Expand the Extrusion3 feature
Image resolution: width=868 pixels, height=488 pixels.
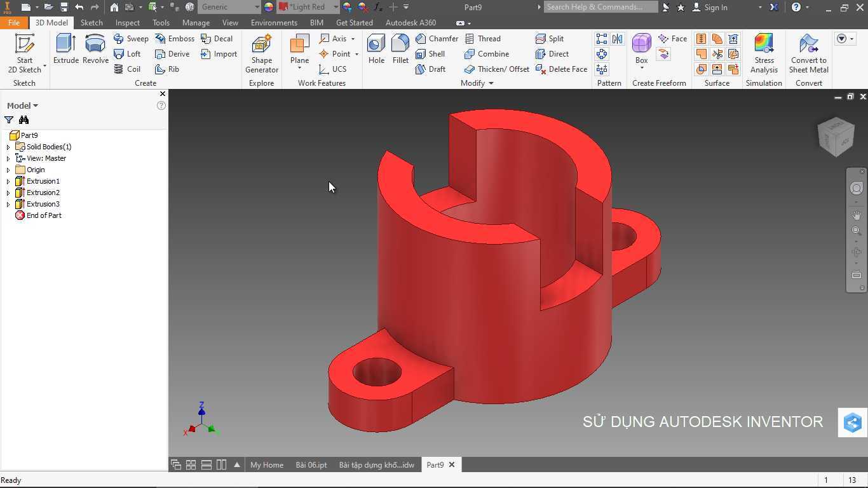tap(8, 204)
